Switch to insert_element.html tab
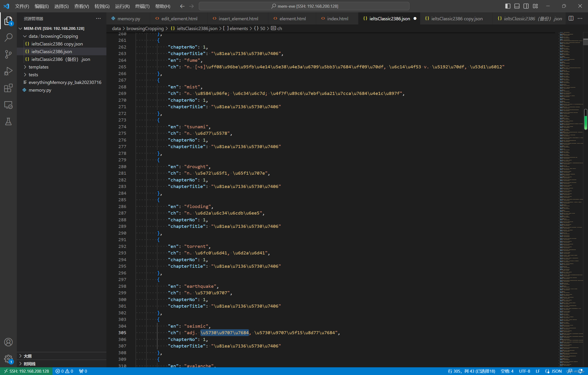The width and height of the screenshot is (588, 375). [x=238, y=19]
